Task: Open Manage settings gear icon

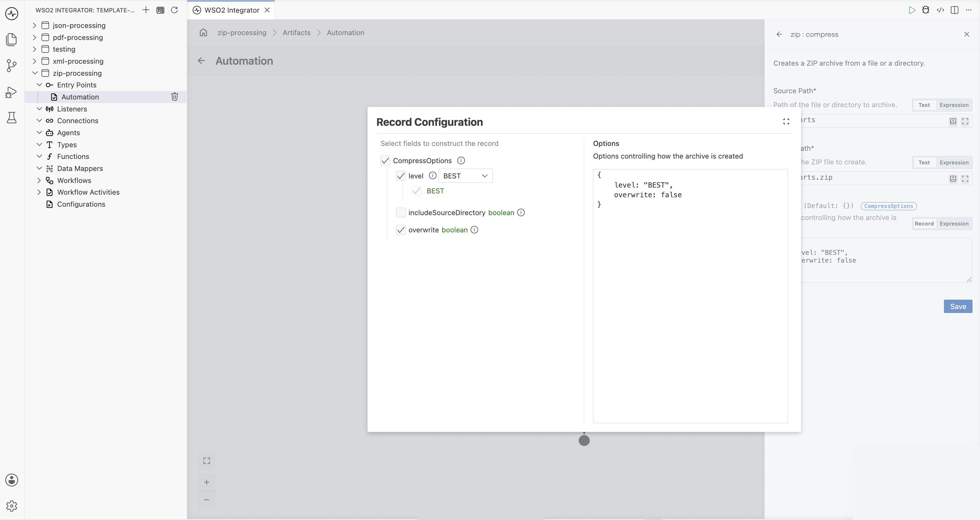Action: [12, 506]
